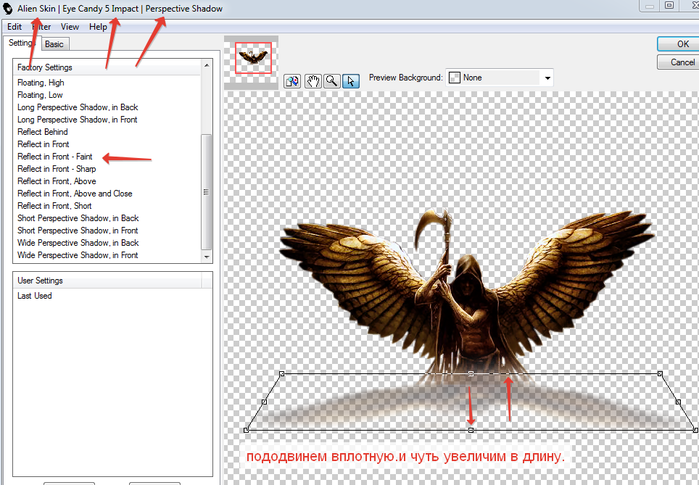Screen dimensions: 699x485
Task: Click the OK button
Action: pyautogui.click(x=678, y=44)
